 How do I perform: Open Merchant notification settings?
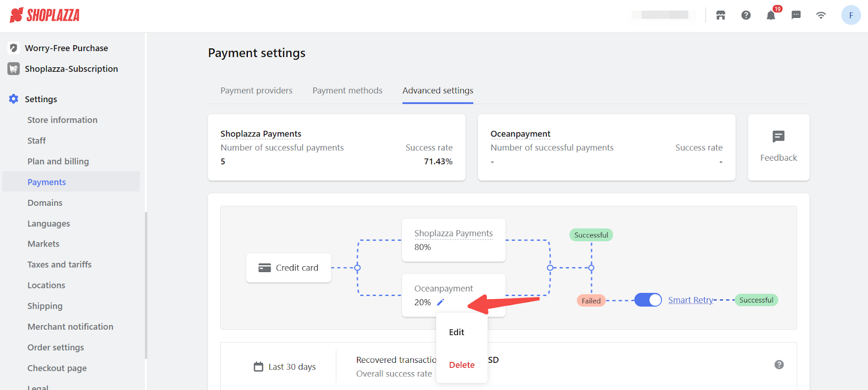pos(71,326)
